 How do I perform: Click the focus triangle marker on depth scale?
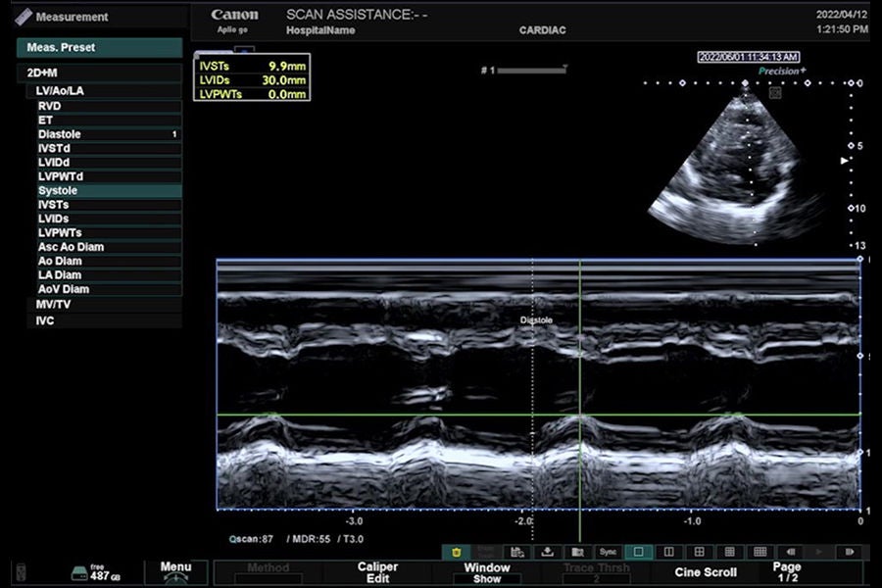click(x=845, y=161)
